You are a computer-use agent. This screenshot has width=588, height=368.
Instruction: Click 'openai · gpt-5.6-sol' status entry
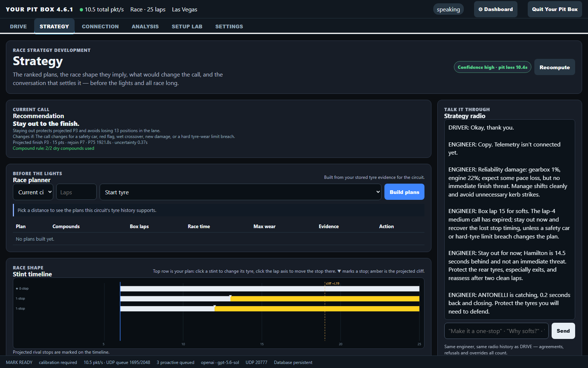pos(220,362)
